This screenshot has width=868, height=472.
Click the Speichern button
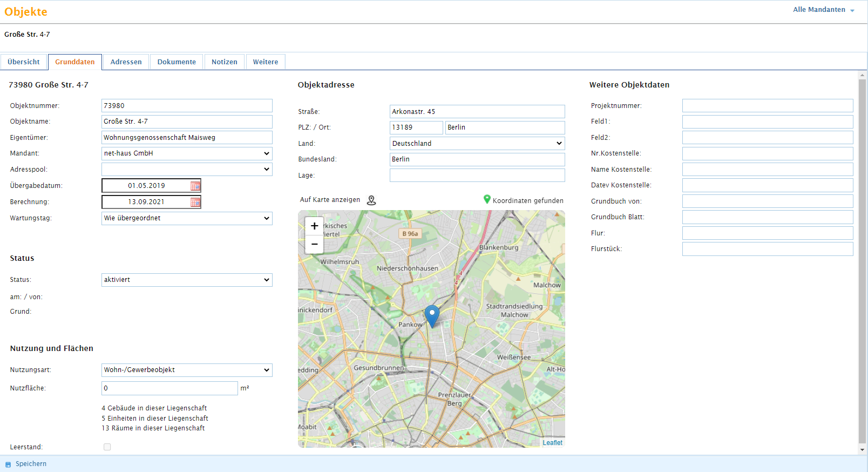[x=31, y=464]
